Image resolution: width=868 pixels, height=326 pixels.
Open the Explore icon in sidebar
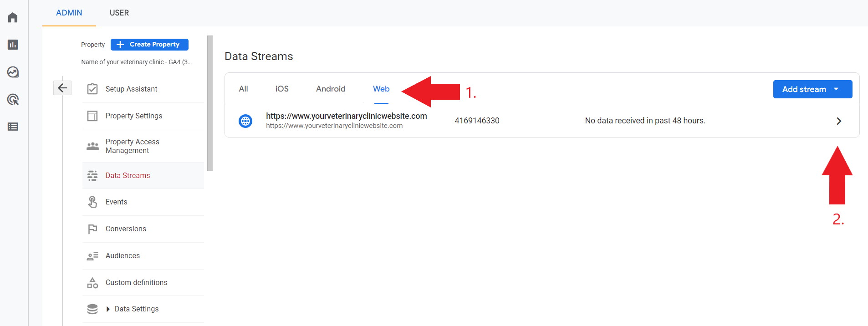pyautogui.click(x=13, y=72)
